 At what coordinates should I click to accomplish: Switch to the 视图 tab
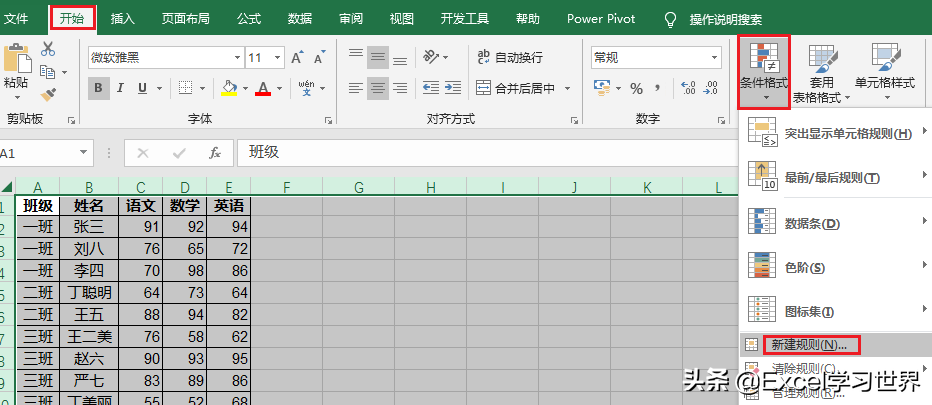[x=402, y=18]
